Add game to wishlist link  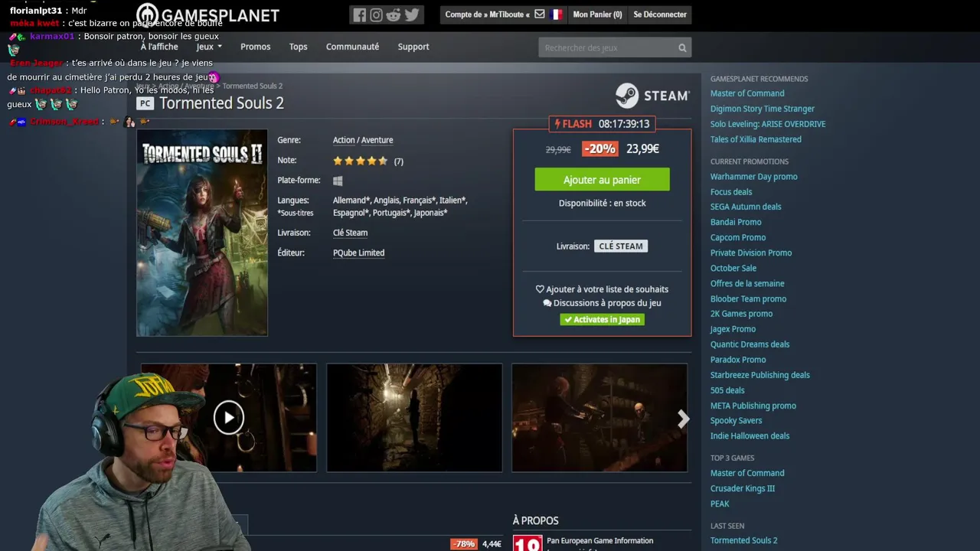pos(602,289)
